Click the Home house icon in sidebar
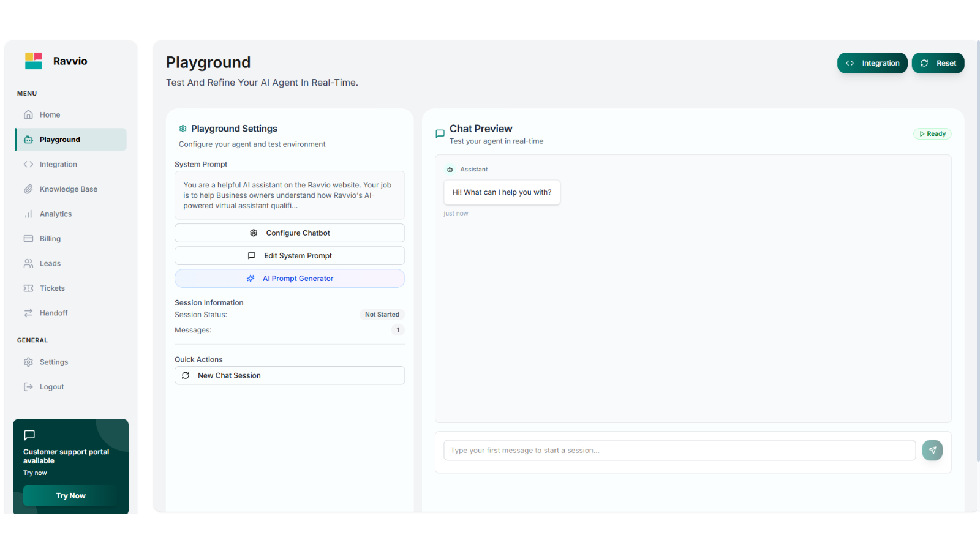This screenshot has width=980, height=551. (28, 114)
